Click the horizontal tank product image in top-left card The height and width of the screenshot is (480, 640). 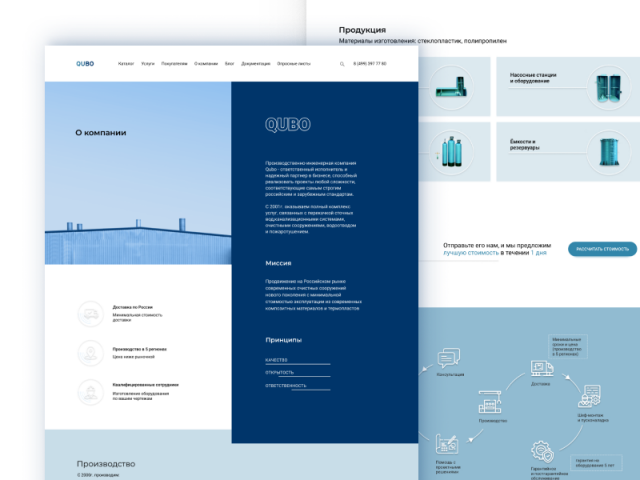point(451,87)
